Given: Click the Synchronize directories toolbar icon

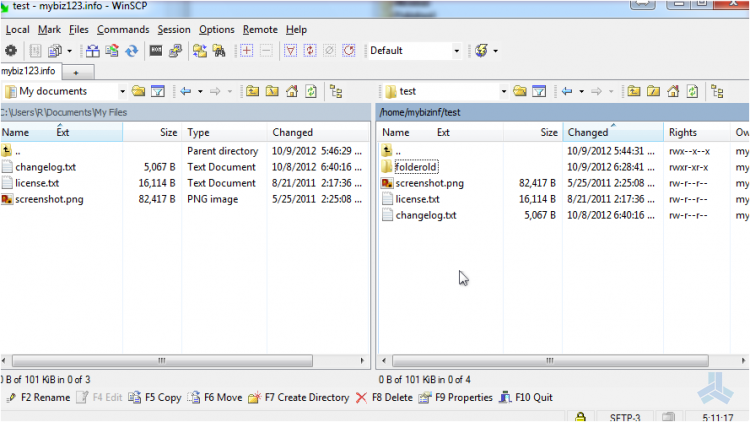Looking at the screenshot, I should point(112,51).
